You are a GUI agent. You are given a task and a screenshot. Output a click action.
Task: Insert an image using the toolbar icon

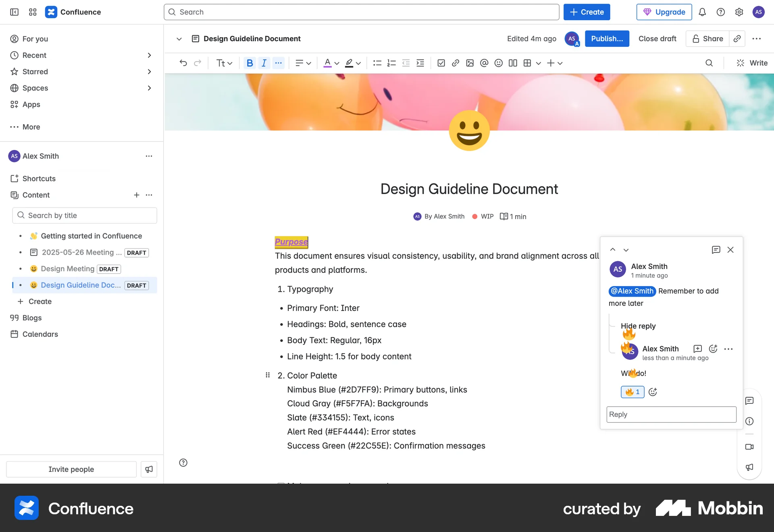coord(470,63)
